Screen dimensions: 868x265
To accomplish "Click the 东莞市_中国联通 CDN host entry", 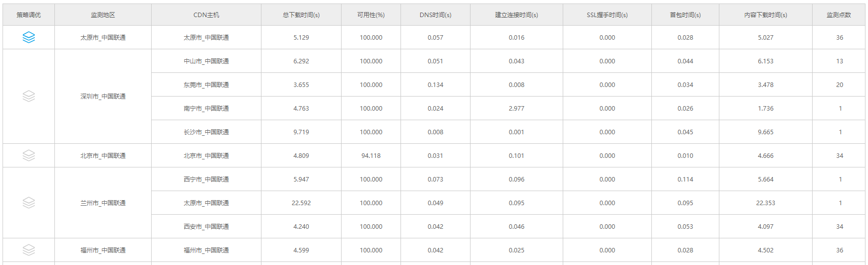I will (206, 84).
